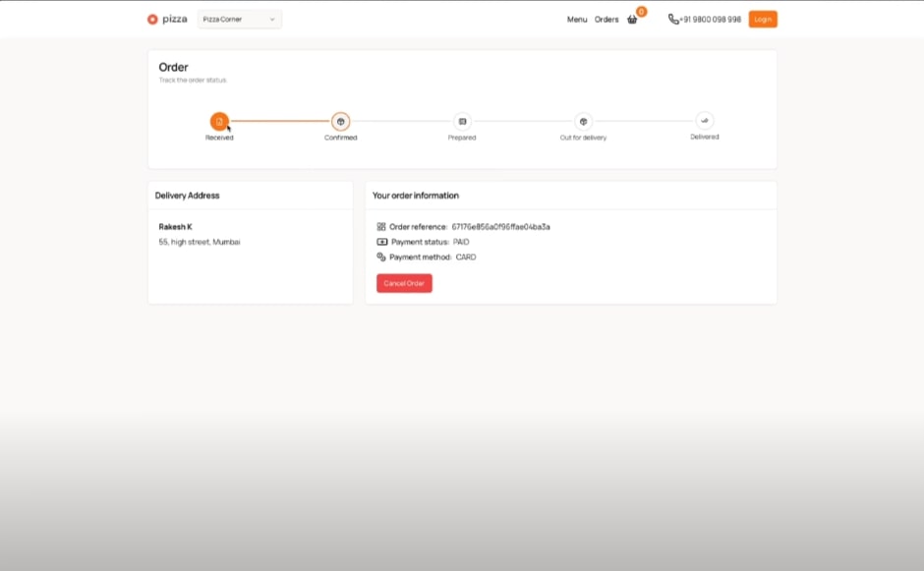Image resolution: width=924 pixels, height=571 pixels.
Task: Click the cart count badge
Action: [x=641, y=12]
